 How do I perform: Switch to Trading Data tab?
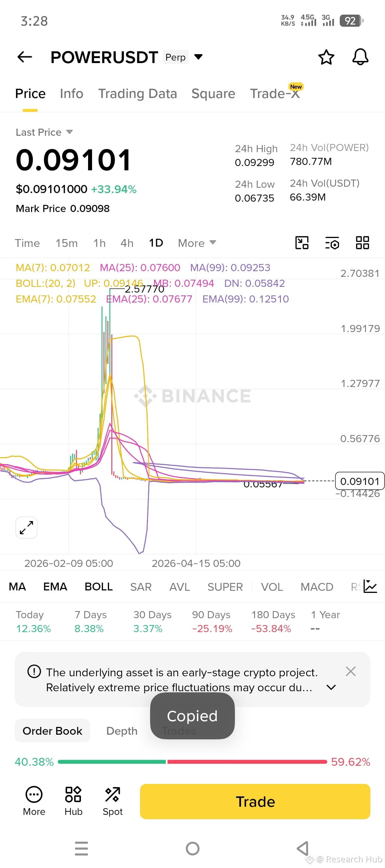[138, 94]
